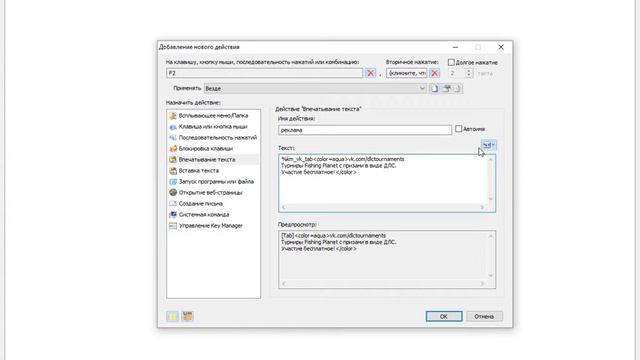Screen dimensions: 640x360
Task: Click icon of Всплывающее меню/Папка
Action: [173, 116]
